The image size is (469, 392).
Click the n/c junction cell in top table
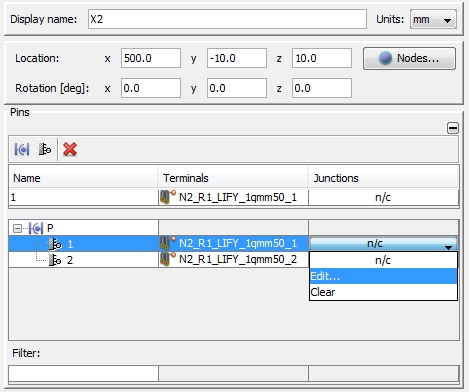383,197
